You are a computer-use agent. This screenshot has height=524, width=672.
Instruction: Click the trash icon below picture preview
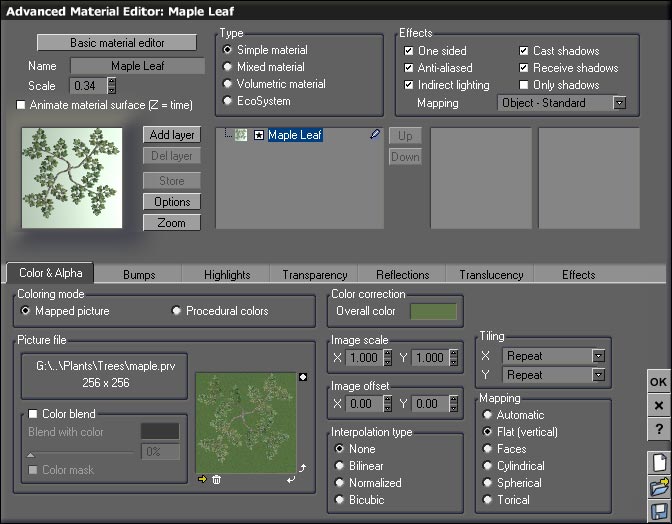216,479
